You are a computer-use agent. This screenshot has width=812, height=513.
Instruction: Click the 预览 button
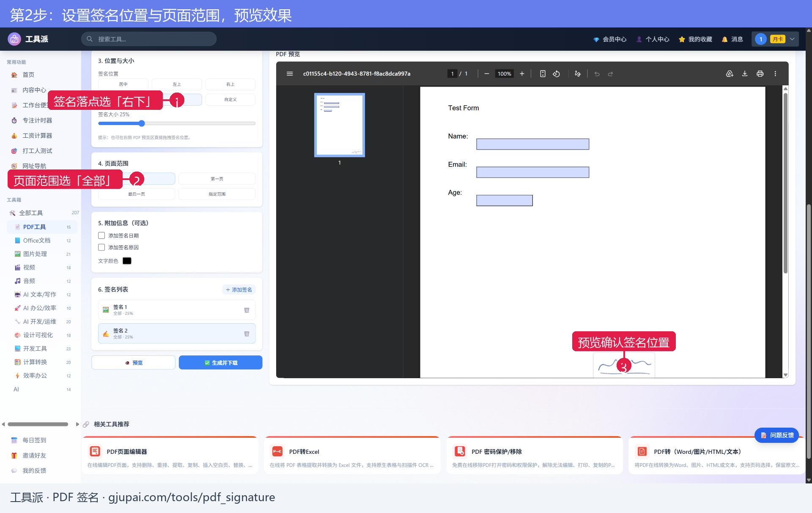click(x=133, y=363)
